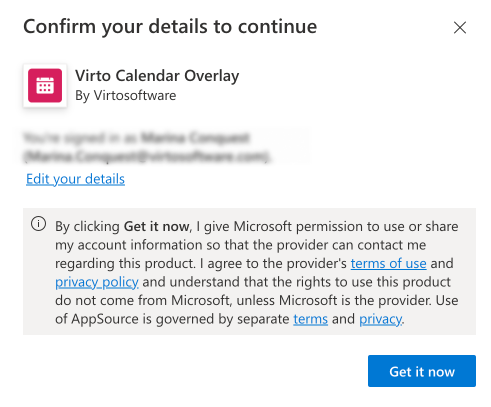
Task: Click the blue Get it now button
Action: (422, 371)
